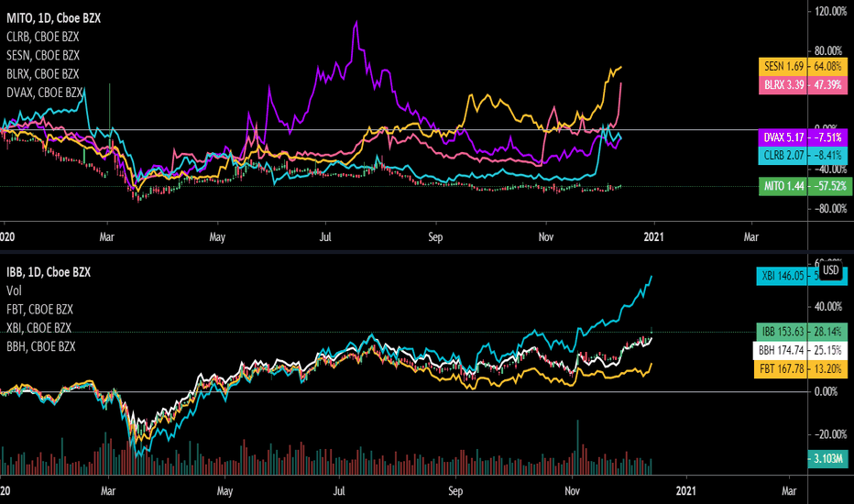Select the XBI, CBOE BZX legend entry
This screenshot has width=854, height=504.
point(38,327)
